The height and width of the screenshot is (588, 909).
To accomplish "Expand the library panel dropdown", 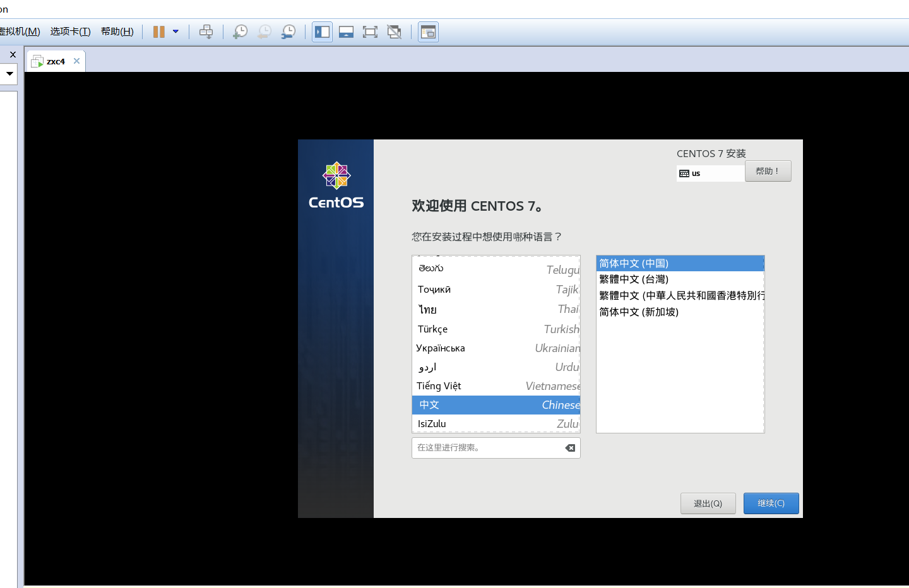I will tap(9, 73).
